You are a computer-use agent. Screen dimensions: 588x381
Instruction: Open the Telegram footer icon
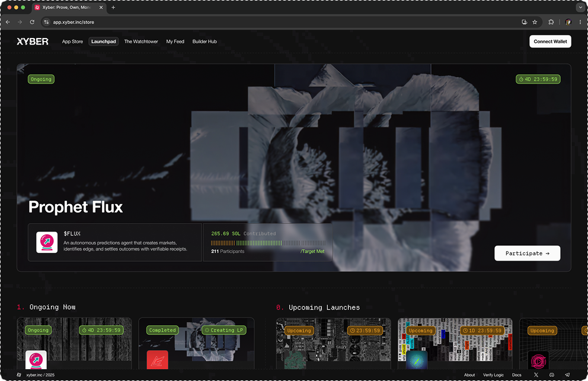[x=567, y=375]
